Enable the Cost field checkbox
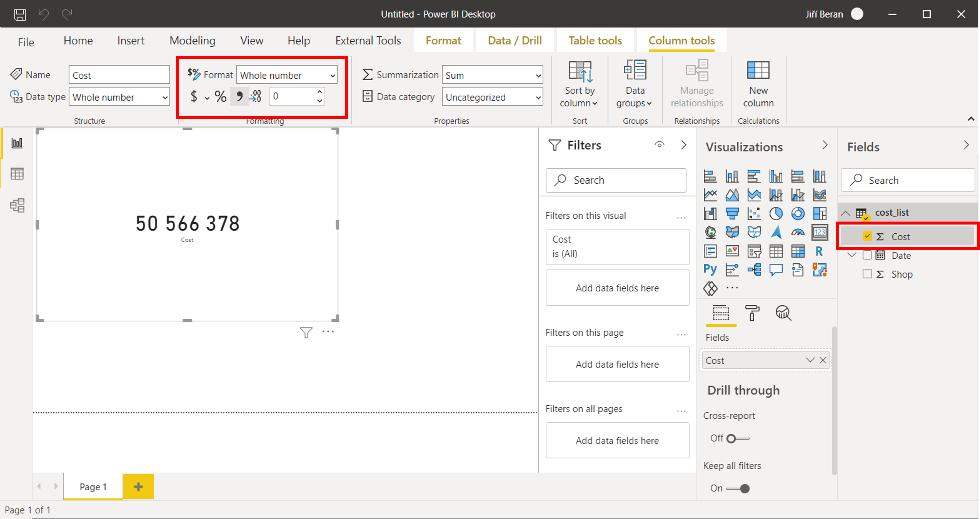The width and height of the screenshot is (980, 519). coord(866,236)
